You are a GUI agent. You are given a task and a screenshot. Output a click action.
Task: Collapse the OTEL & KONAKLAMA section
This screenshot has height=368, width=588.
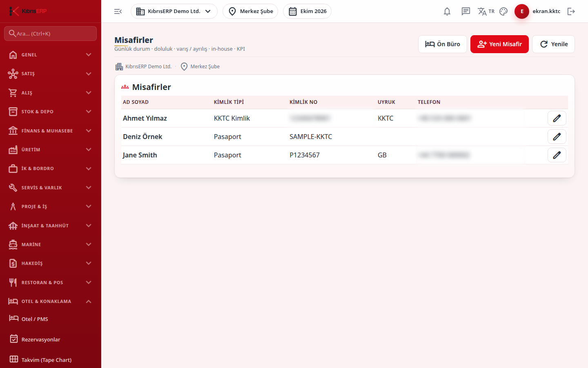point(51,301)
